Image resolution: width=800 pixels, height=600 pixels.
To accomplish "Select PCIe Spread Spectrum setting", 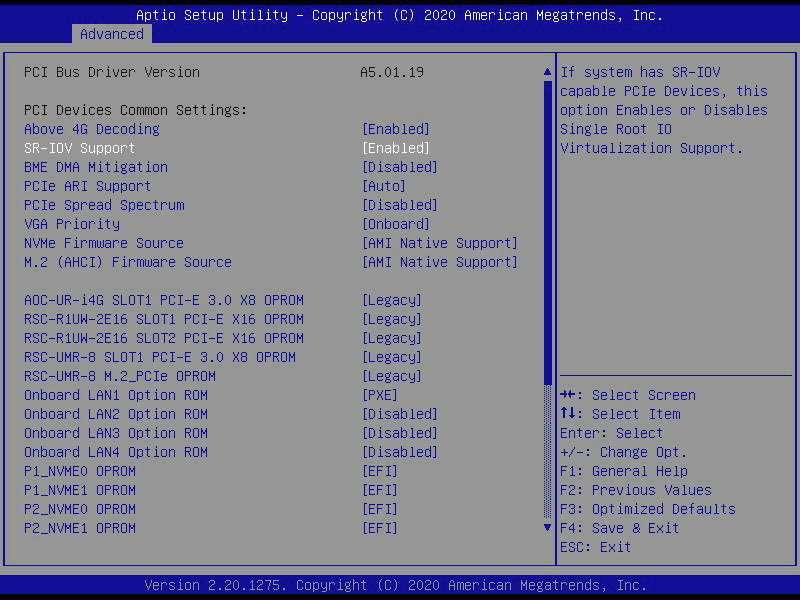I will (x=104, y=205).
